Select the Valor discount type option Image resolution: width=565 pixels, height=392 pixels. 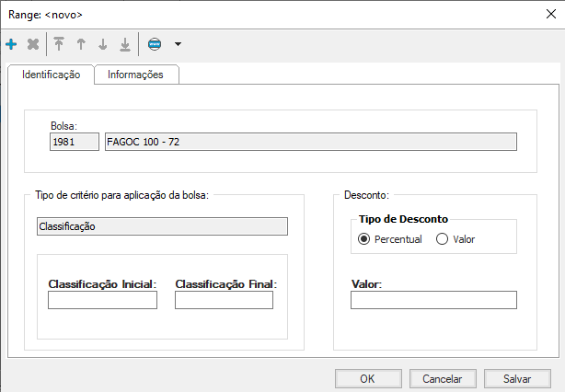[x=442, y=239]
